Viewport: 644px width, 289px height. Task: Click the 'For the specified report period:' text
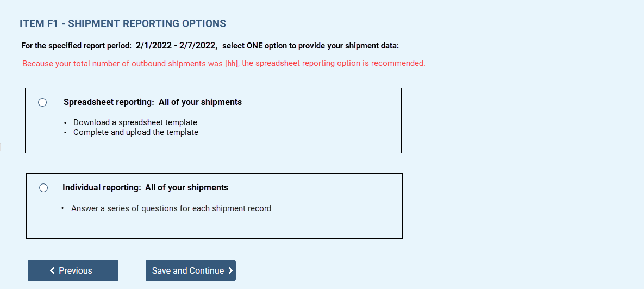(76, 46)
